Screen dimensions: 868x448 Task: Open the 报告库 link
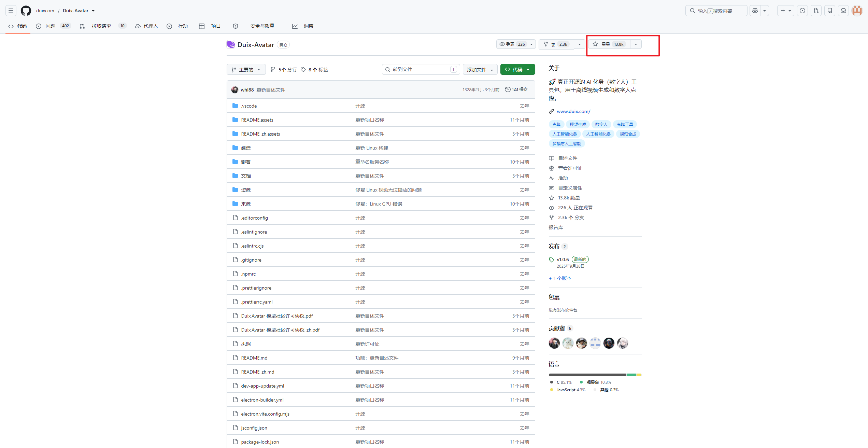pyautogui.click(x=556, y=227)
